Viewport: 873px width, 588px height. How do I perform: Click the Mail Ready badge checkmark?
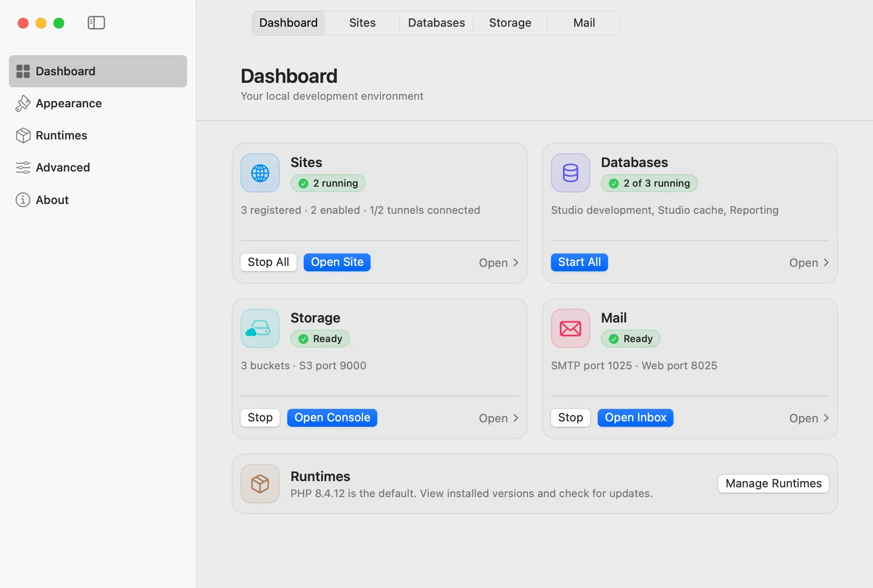coord(614,339)
